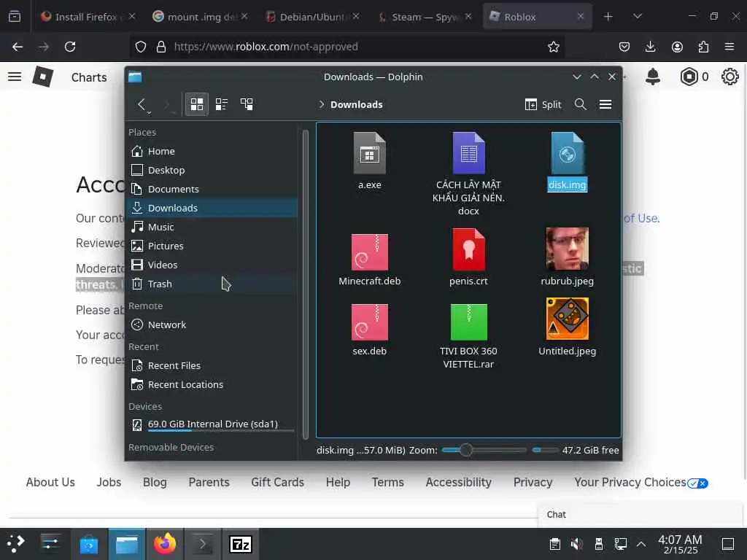This screenshot has width=747, height=560.
Task: Open Roblox Robux balance icon
Action: tap(689, 77)
